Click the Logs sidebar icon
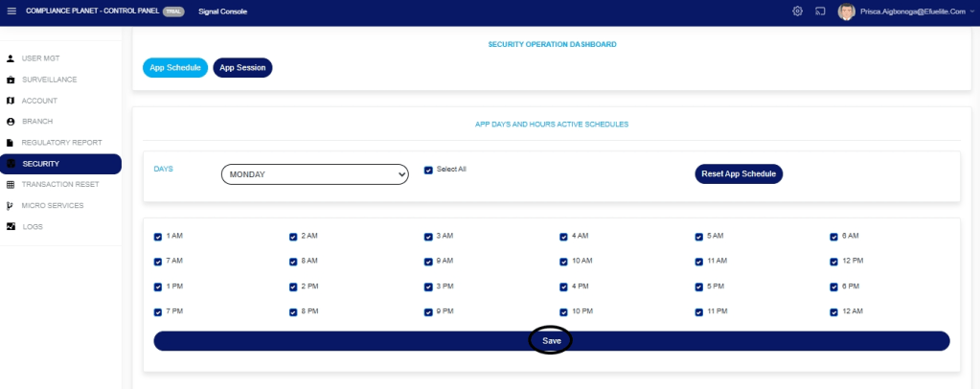Screen dimensions: 980x389 [x=11, y=227]
